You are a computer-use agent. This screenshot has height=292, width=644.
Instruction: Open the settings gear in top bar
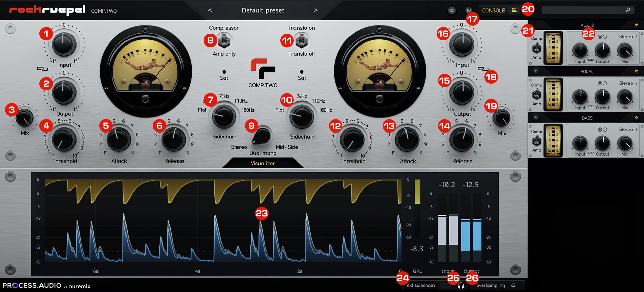coord(452,11)
